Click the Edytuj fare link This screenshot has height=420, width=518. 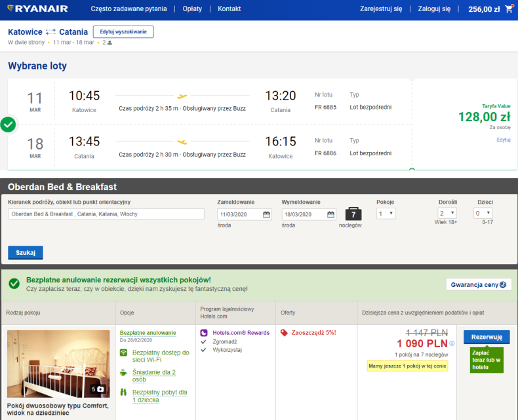point(504,140)
